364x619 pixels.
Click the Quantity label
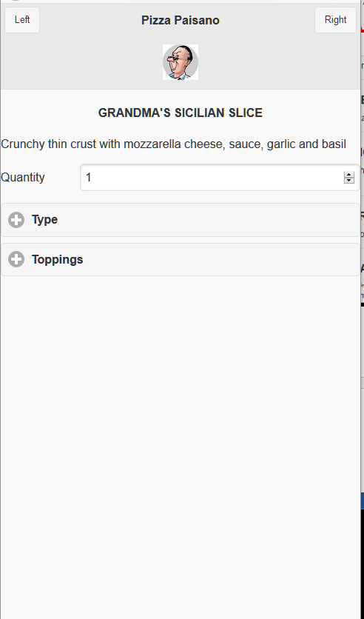pos(23,177)
